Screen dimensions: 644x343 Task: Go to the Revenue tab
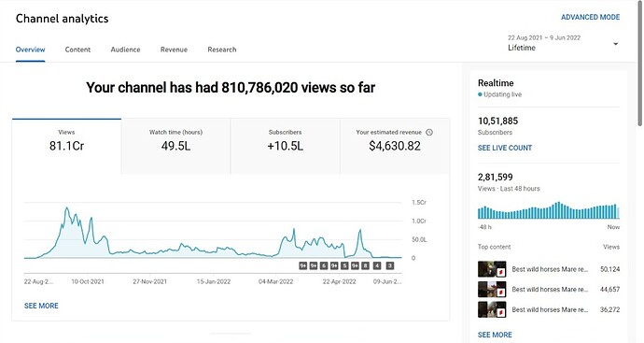tap(174, 50)
